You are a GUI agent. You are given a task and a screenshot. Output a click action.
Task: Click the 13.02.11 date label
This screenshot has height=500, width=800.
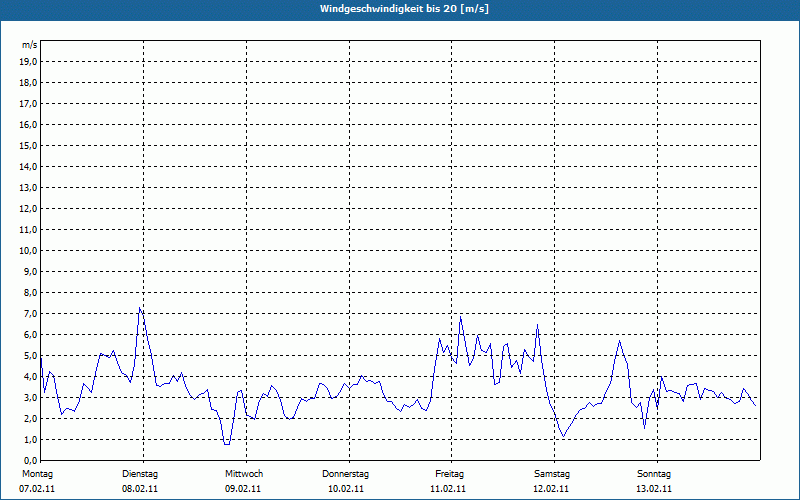654,489
